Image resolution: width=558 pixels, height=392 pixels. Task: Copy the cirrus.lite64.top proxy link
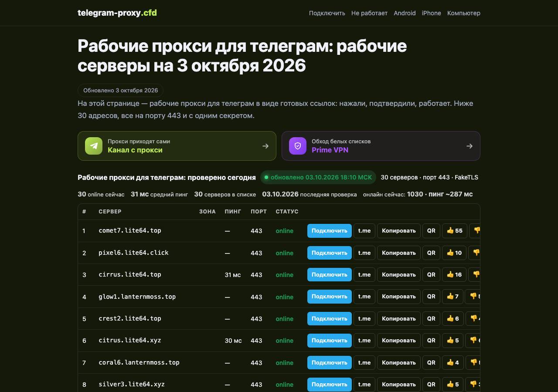(x=399, y=275)
